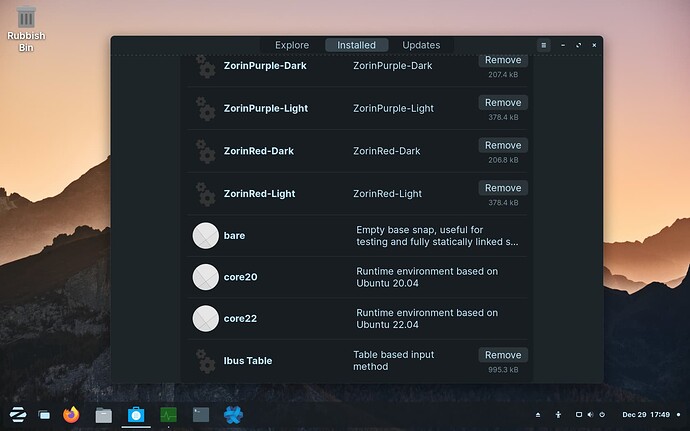Click the bare snap round icon
The height and width of the screenshot is (431, 690).
coord(206,236)
